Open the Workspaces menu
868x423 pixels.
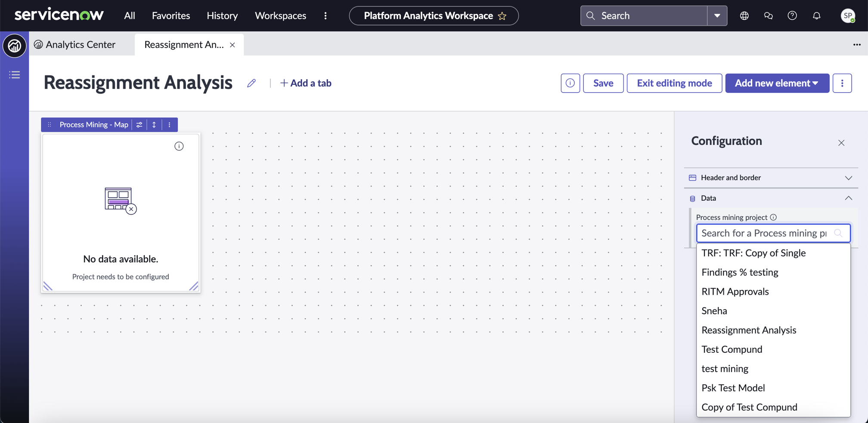(280, 16)
